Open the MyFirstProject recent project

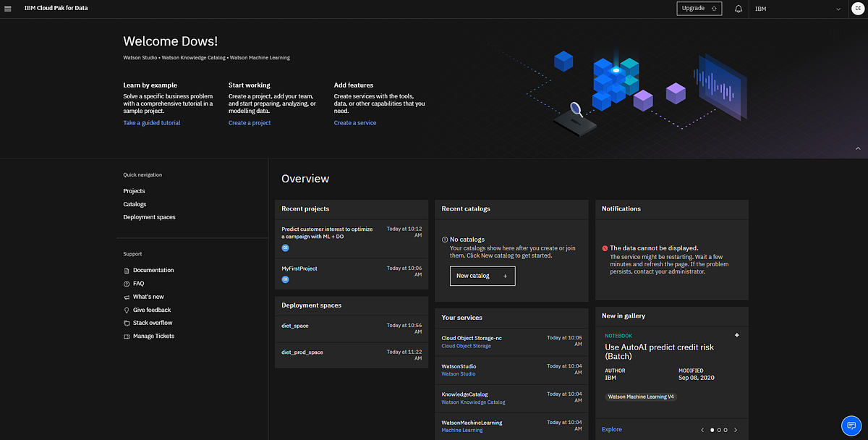(x=299, y=268)
